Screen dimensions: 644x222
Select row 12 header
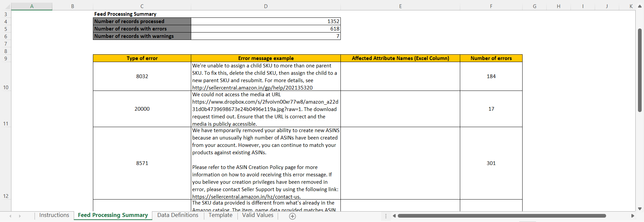(x=6, y=163)
